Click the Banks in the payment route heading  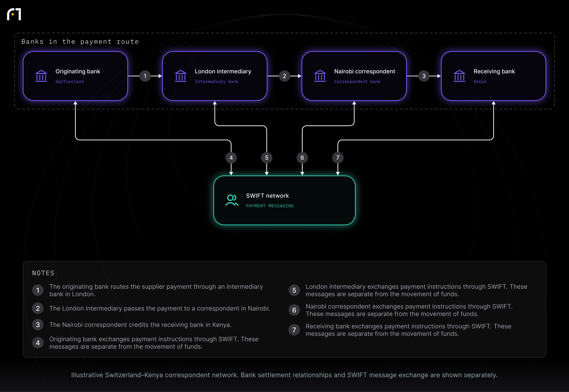(x=80, y=42)
